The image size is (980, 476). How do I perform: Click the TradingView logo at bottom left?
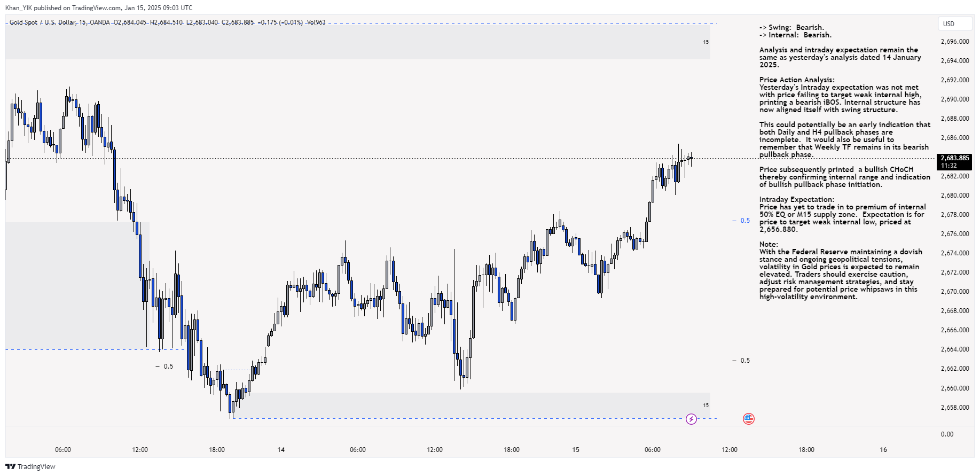[x=30, y=466]
